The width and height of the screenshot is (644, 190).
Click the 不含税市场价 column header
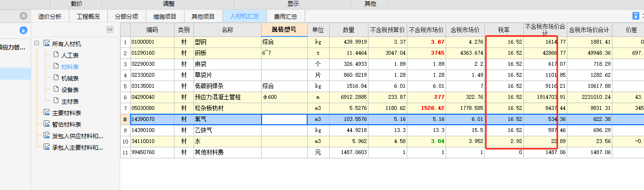[426, 30]
